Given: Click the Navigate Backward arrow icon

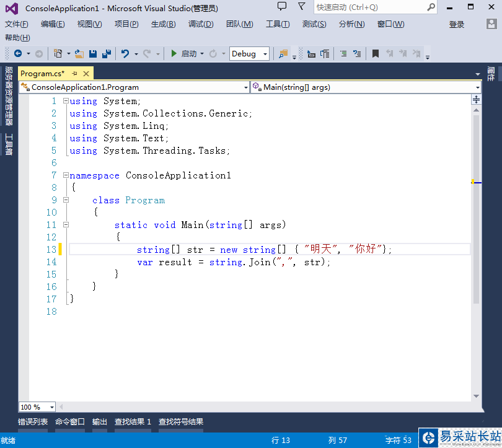Looking at the screenshot, I should [18, 53].
